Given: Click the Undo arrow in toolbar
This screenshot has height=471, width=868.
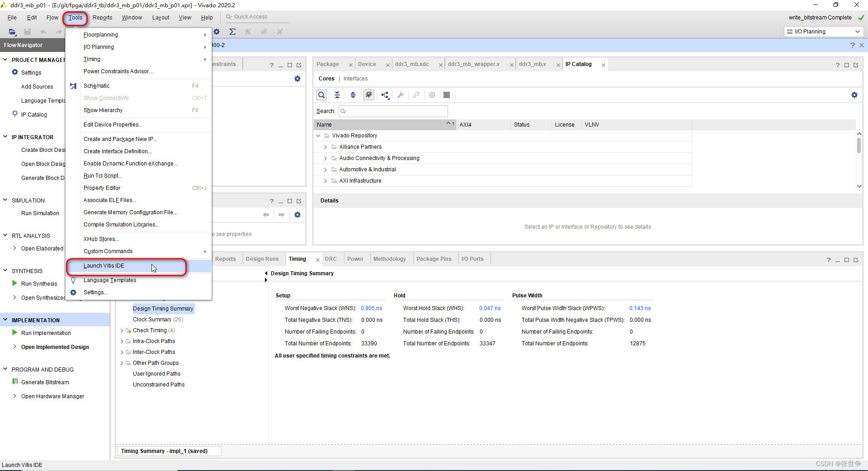Looking at the screenshot, I should pyautogui.click(x=43, y=32).
